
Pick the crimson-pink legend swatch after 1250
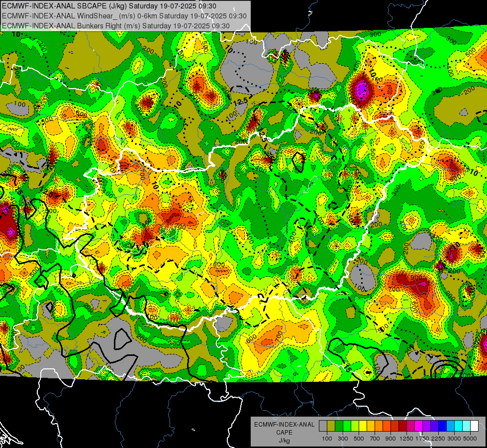(410, 426)
